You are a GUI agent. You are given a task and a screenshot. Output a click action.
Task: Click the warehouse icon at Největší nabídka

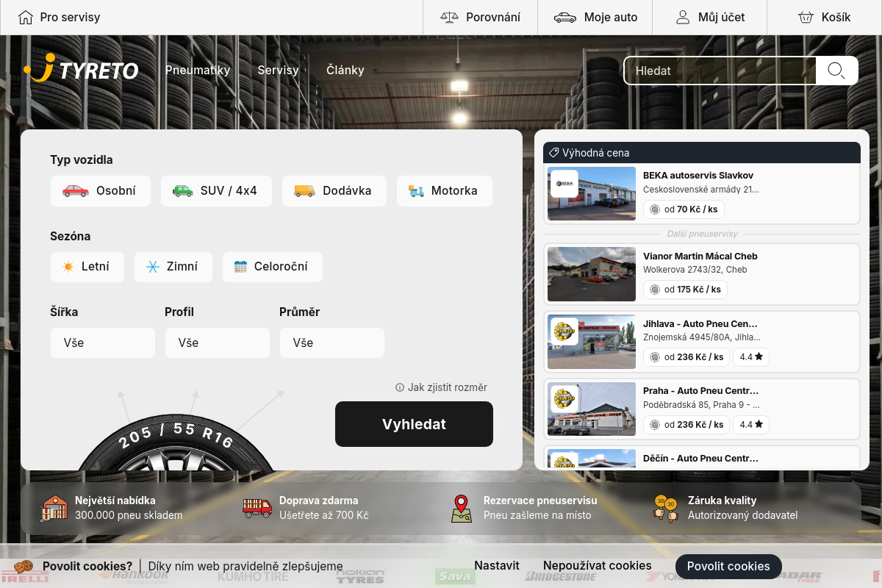[54, 508]
